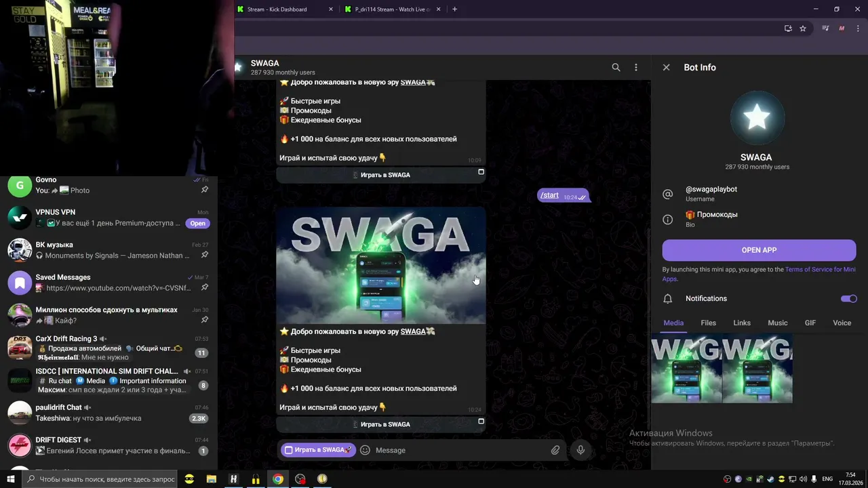Switch to the P_dri114 Stream browser tab
This screenshot has height=488, width=868.
[392, 9]
